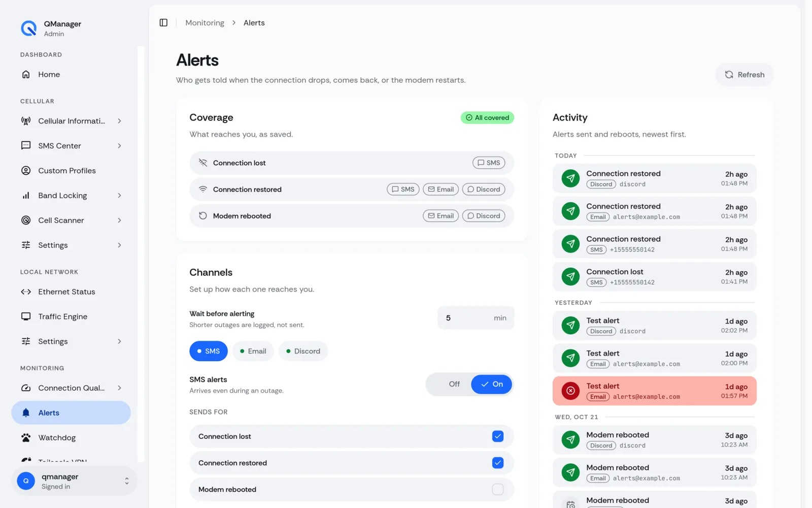Viewport: 812px width, 508px height.
Task: Click the Discord badge on Modem rebooted coverage
Action: [x=484, y=216]
